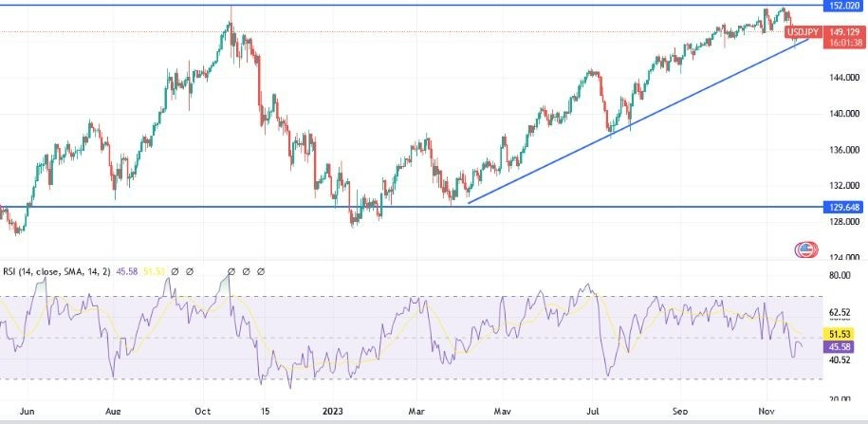Click the 40.52 level on RSI axis
The height and width of the screenshot is (424, 868).
tap(840, 360)
